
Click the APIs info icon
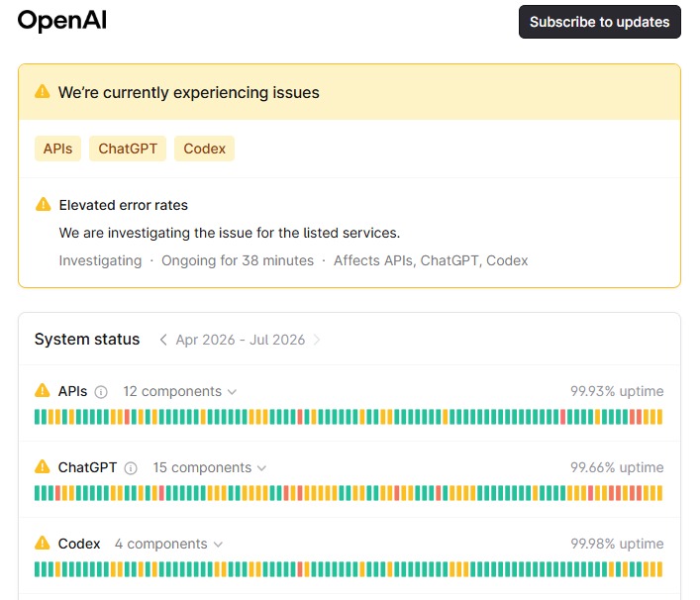(x=101, y=392)
